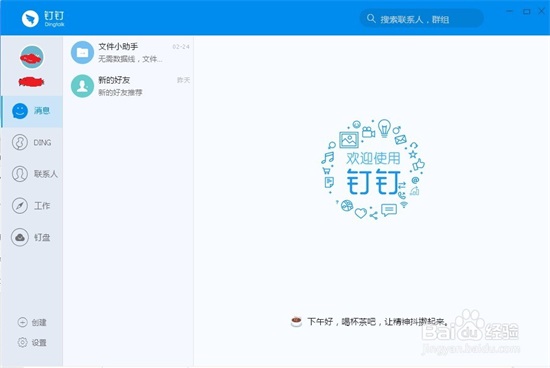The width and height of the screenshot is (550, 368).
Task: Select the 消息 messages smiley icon
Action: click(20, 111)
